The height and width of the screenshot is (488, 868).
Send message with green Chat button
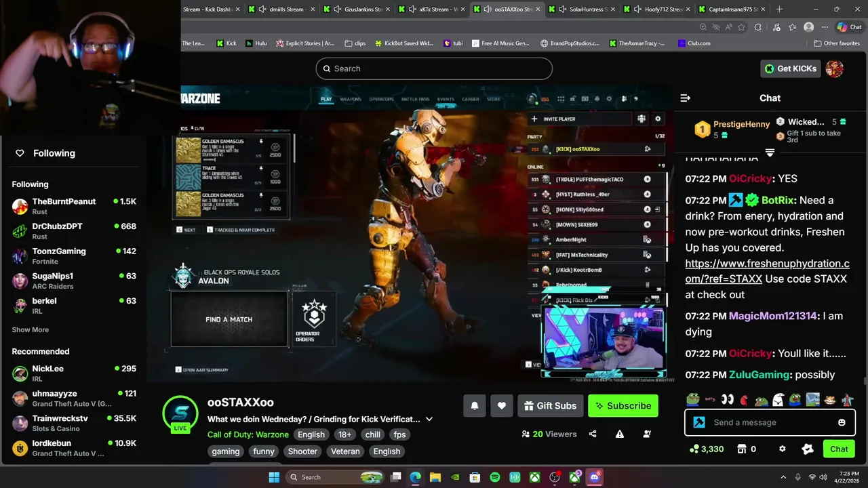click(839, 449)
